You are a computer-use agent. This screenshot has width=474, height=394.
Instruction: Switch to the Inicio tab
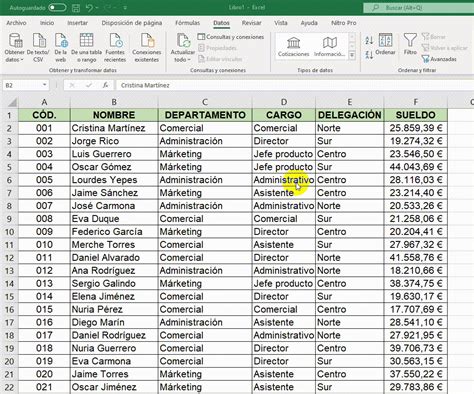pyautogui.click(x=47, y=23)
